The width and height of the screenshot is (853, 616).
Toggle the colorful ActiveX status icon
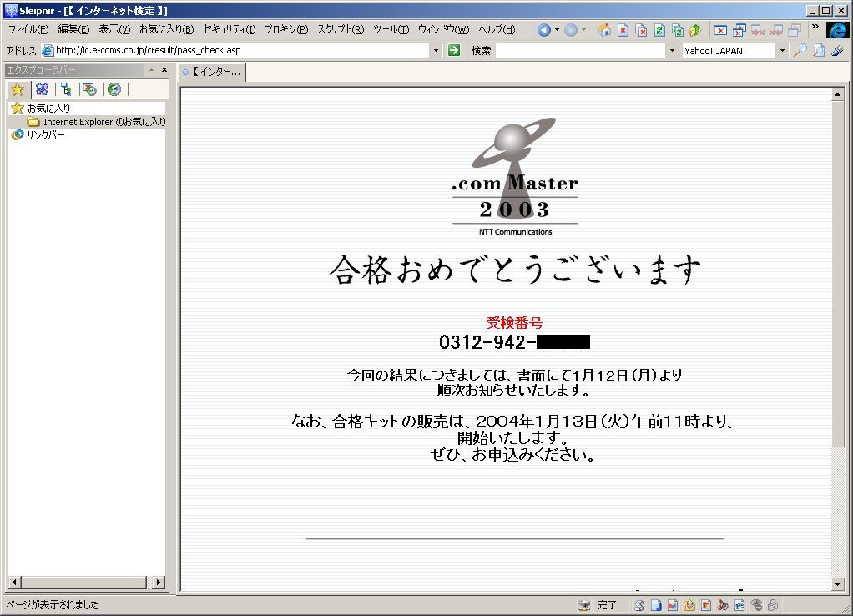point(673,605)
